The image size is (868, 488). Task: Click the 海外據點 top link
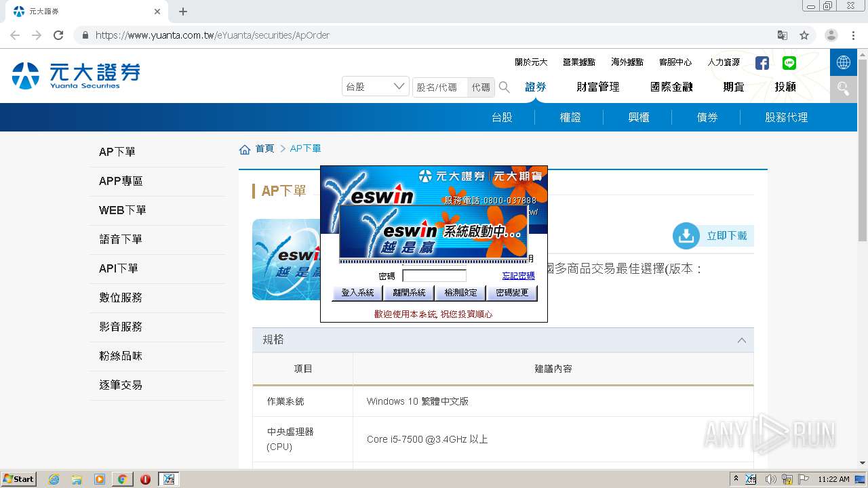click(627, 62)
